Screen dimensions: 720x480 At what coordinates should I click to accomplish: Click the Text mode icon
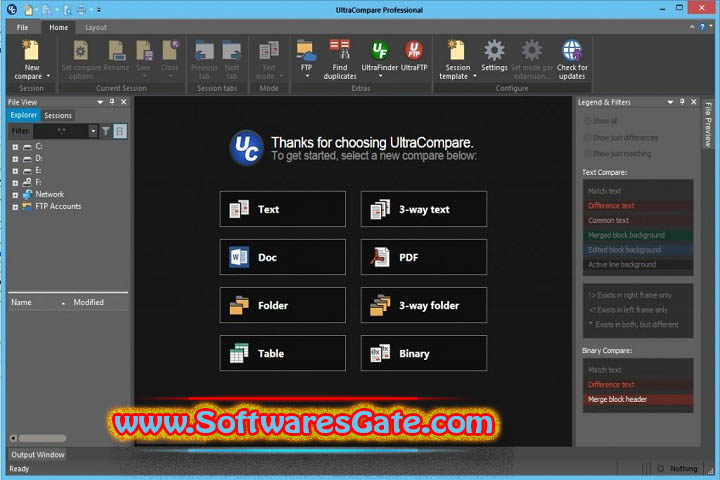tap(269, 51)
